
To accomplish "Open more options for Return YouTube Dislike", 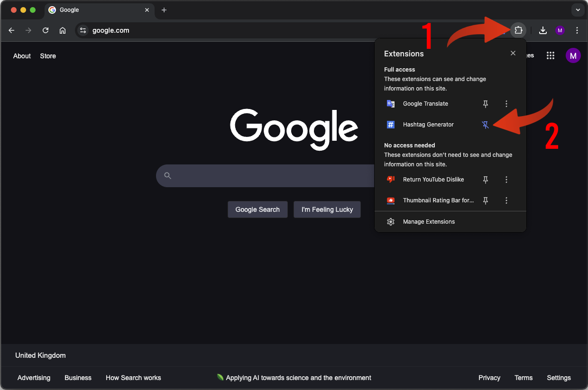I will pos(506,180).
